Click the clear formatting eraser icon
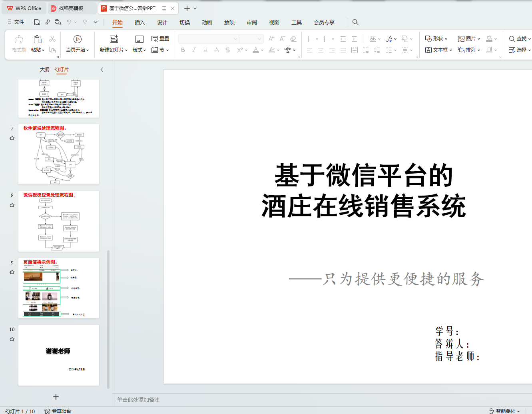 293,39
